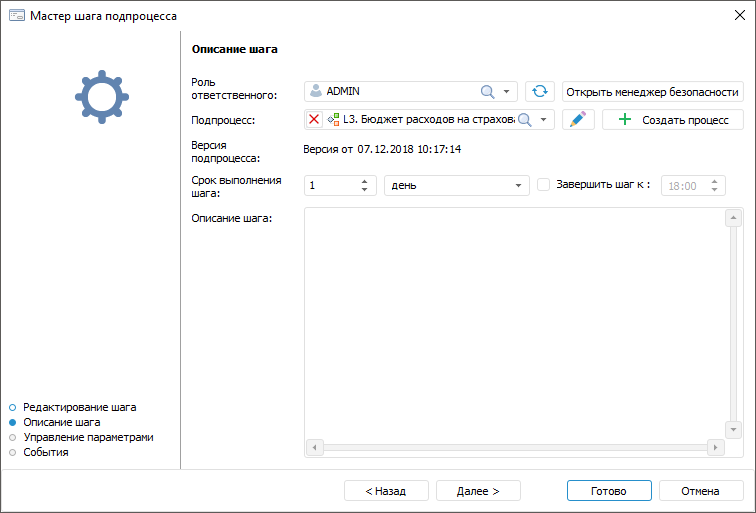Click the magnifier icon in the subprocess field
The height and width of the screenshot is (513, 756).
coord(524,120)
